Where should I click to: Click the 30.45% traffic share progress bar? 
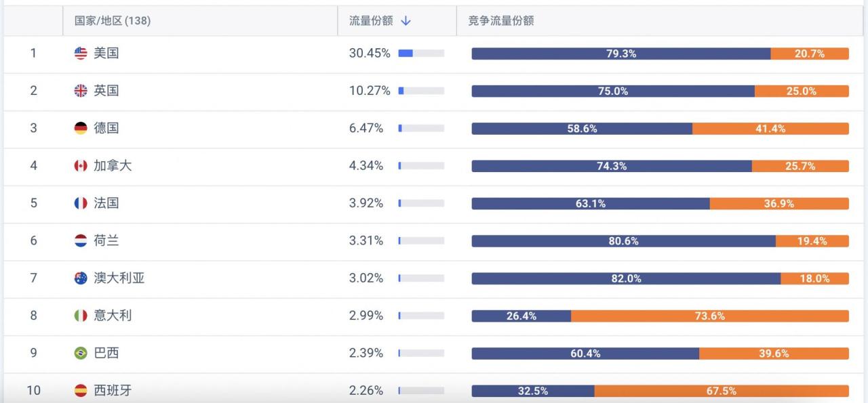(420, 53)
